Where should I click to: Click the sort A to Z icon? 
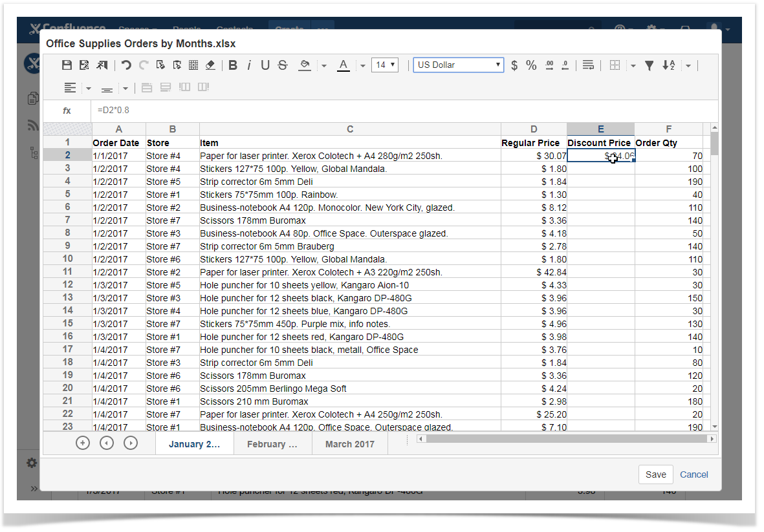[x=668, y=65]
